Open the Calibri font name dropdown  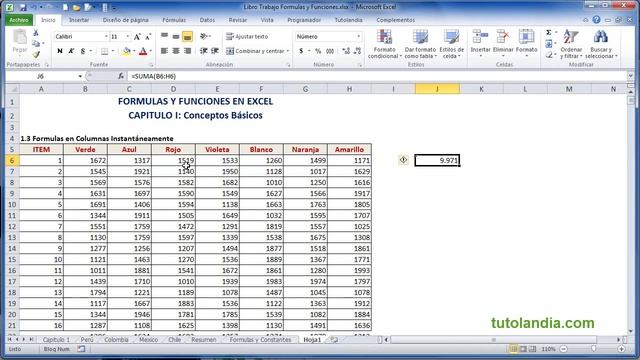coord(106,37)
